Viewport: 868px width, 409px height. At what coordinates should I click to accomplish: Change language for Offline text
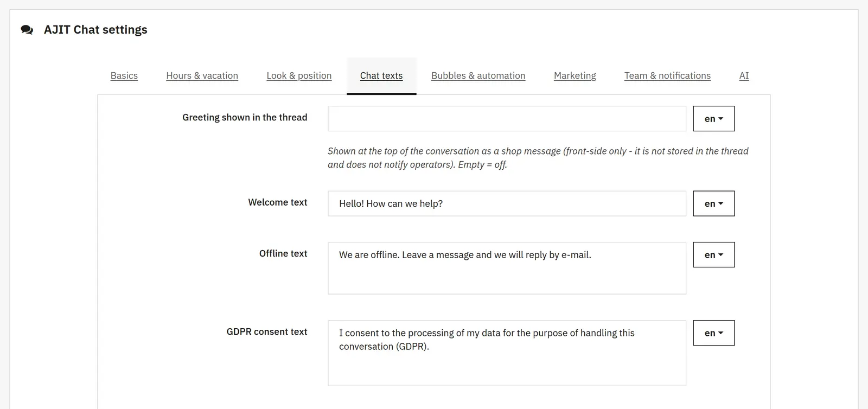[x=714, y=254]
